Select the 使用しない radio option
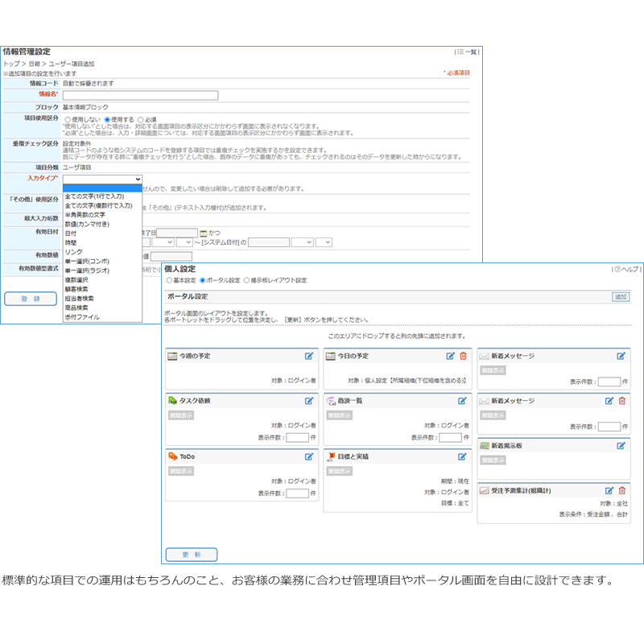Image resolution: width=644 pixels, height=644 pixels. point(68,120)
